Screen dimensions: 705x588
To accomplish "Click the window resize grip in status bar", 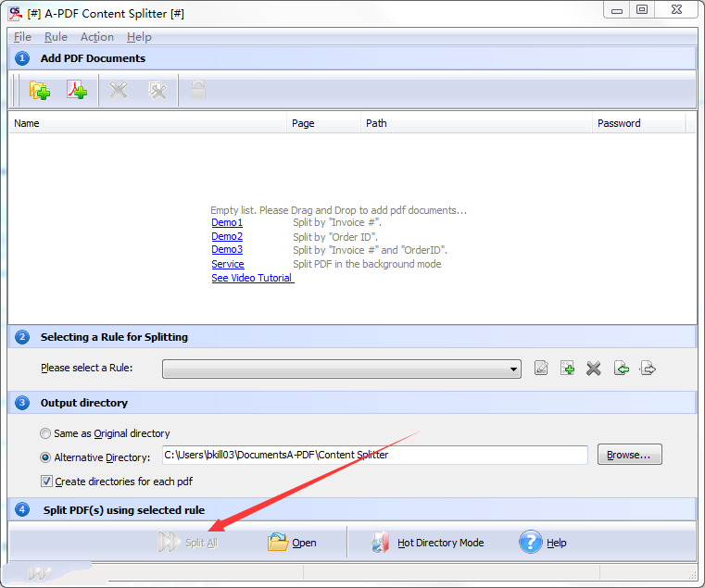I will [x=692, y=575].
